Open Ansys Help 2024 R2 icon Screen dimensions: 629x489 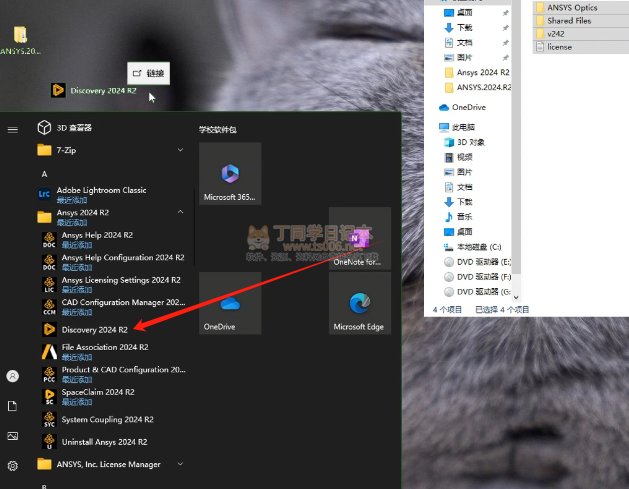(49, 239)
